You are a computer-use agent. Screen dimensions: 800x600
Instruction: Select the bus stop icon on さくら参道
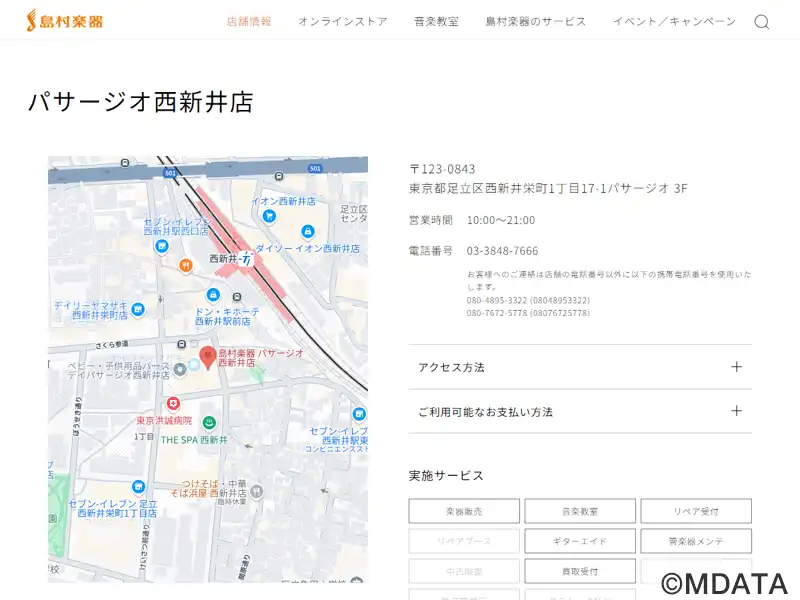click(181, 344)
